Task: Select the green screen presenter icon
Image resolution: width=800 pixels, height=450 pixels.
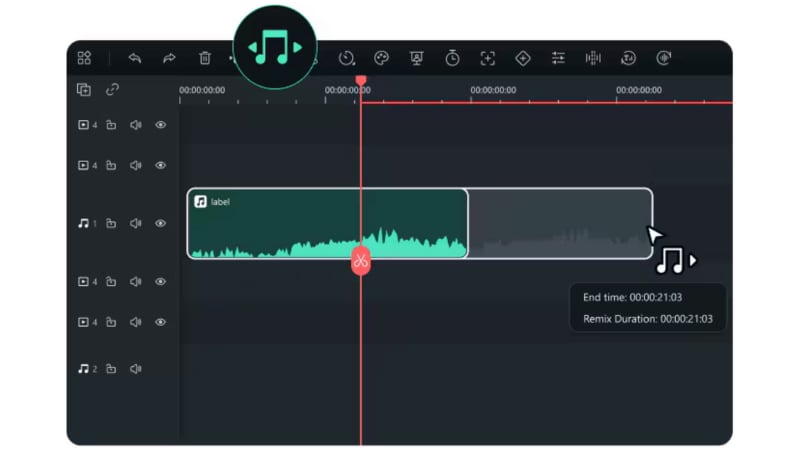Action: click(x=416, y=58)
